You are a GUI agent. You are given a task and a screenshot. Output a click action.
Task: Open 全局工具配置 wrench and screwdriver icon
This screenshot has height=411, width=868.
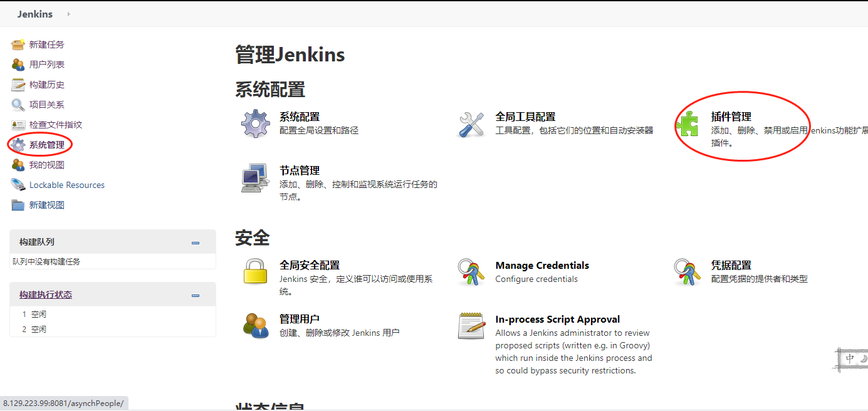pyautogui.click(x=471, y=124)
